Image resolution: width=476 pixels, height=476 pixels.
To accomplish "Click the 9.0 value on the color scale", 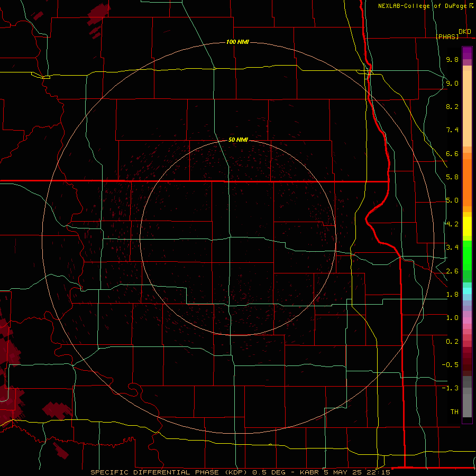I will 452,83.
